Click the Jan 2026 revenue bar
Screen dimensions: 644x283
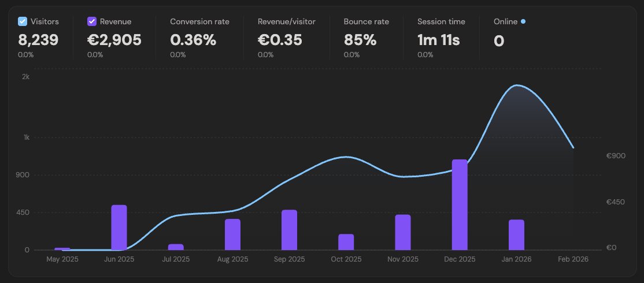point(516,235)
